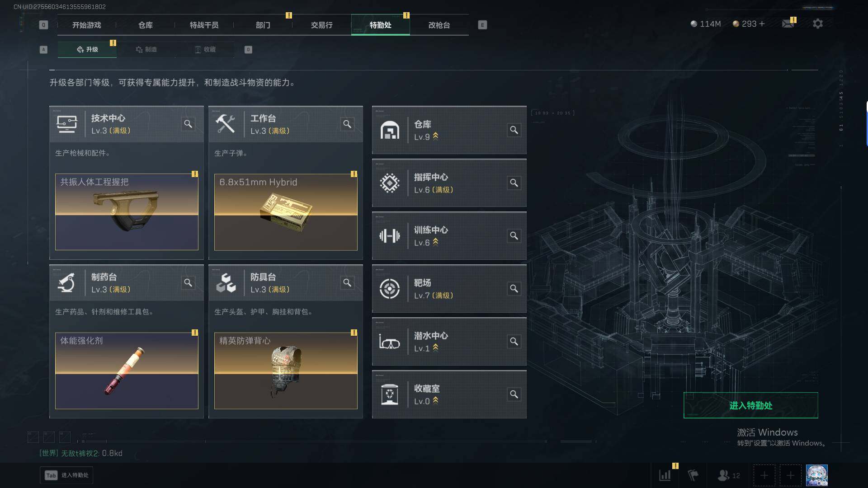Select the 共振人体工程握把 item card
Image resolution: width=868 pixels, height=488 pixels.
[127, 212]
